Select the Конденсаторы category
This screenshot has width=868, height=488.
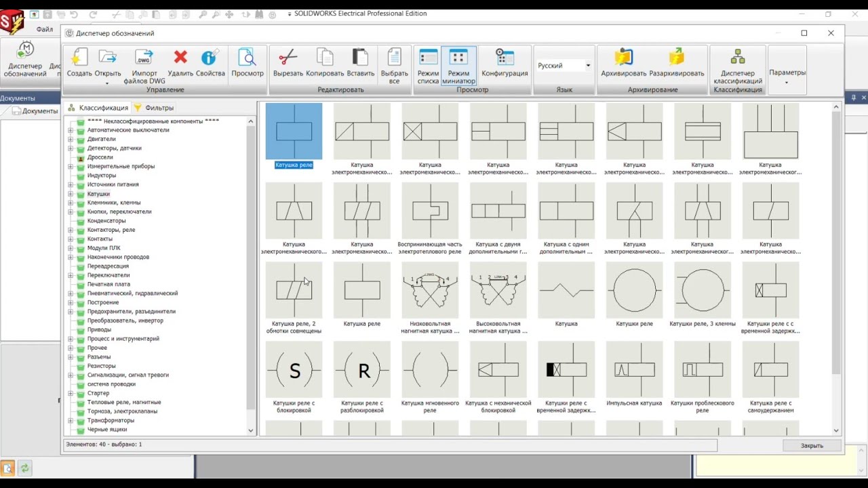106,221
